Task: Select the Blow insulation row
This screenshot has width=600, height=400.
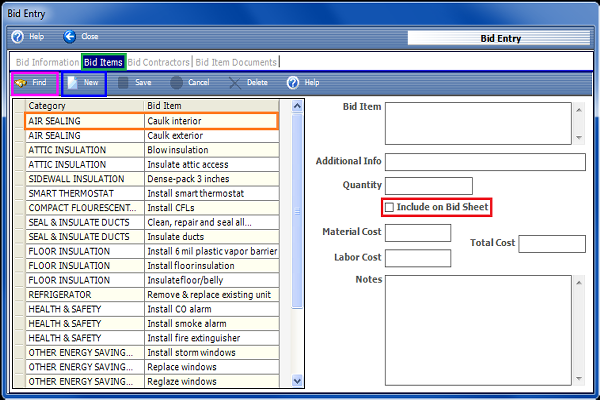Action: 152,150
